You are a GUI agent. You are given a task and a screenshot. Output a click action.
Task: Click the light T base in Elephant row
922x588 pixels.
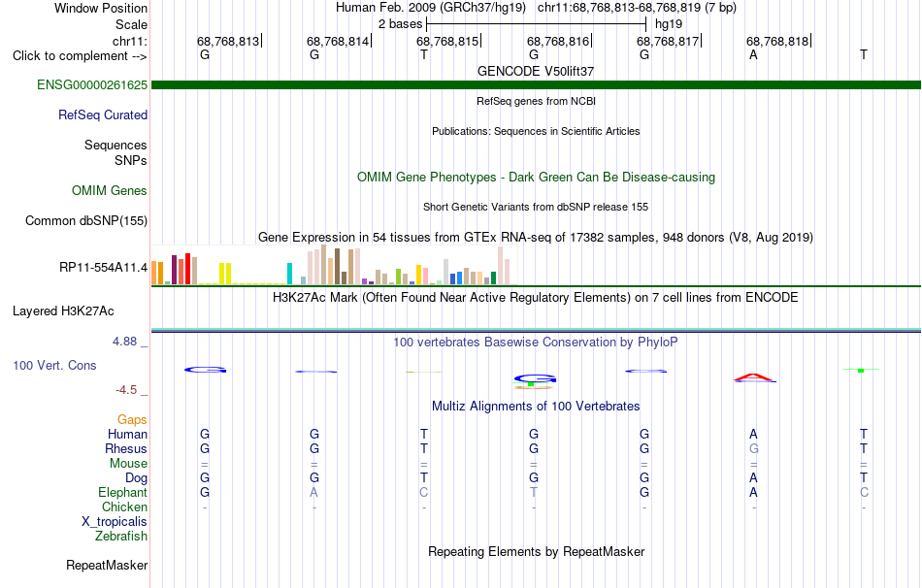534,492
